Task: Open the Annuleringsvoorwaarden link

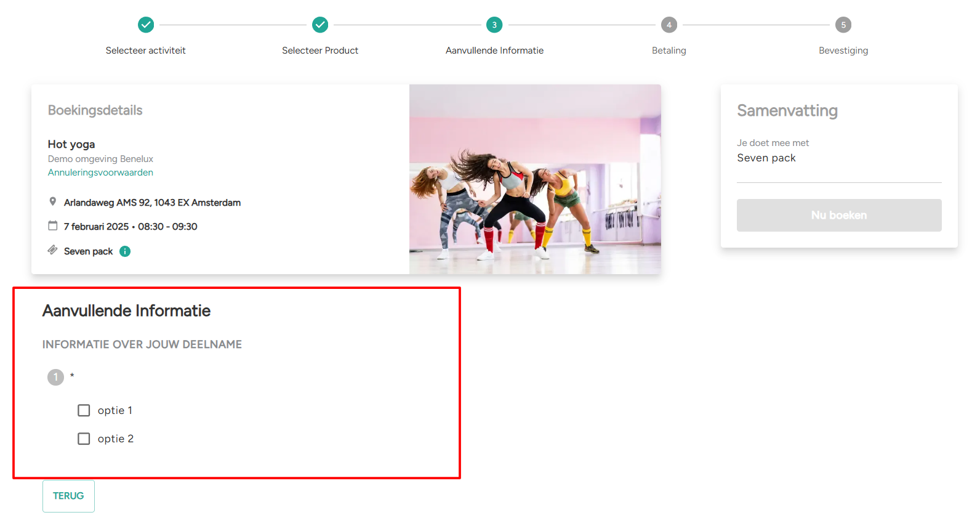Action: pyautogui.click(x=100, y=172)
